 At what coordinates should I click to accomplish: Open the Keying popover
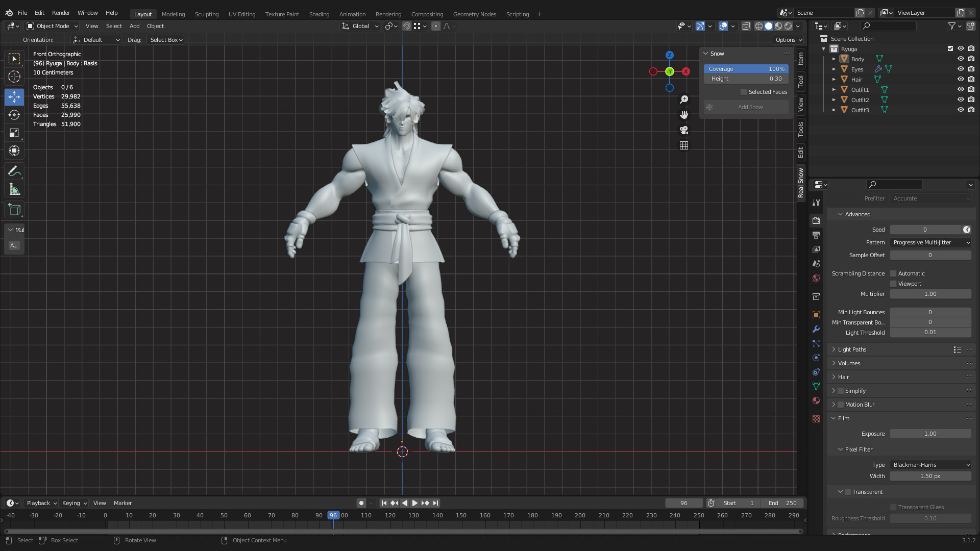(x=74, y=503)
